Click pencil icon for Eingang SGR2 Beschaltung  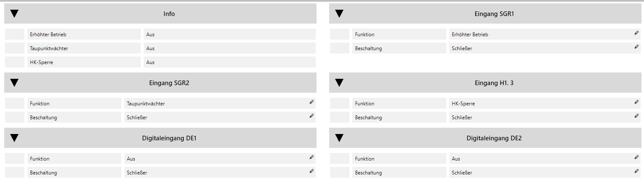311,116
